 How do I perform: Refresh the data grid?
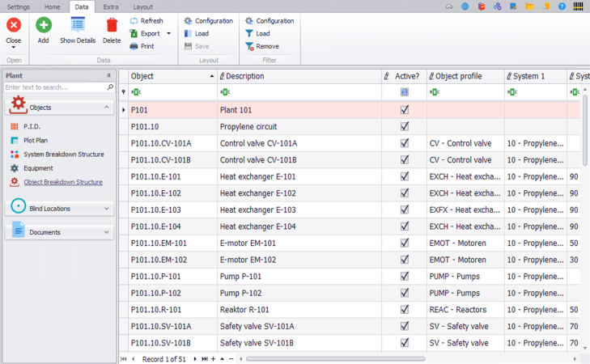pyautogui.click(x=146, y=21)
